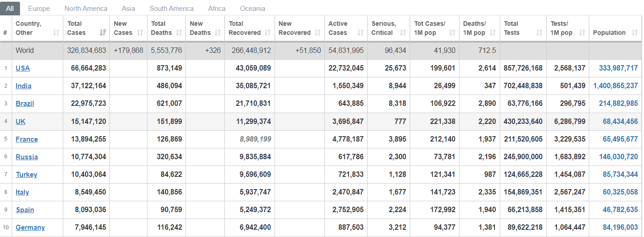The height and width of the screenshot is (237, 644).
Task: Open Germany country details link
Action: (30, 228)
